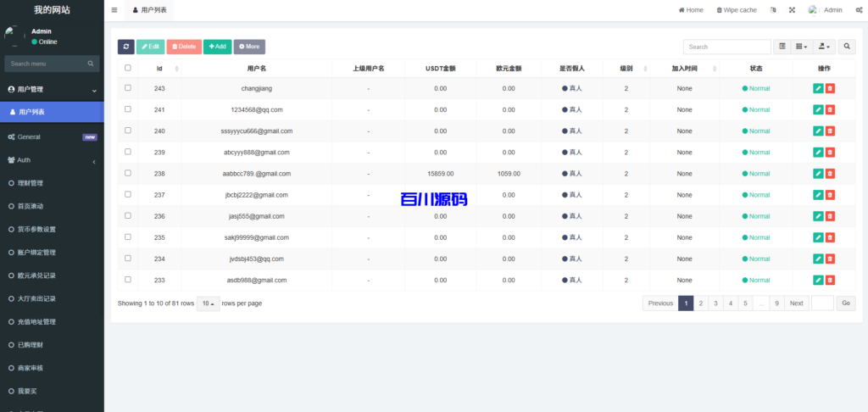This screenshot has height=412, width=868.
Task: Sort table by 加入时间 column
Action: [684, 69]
